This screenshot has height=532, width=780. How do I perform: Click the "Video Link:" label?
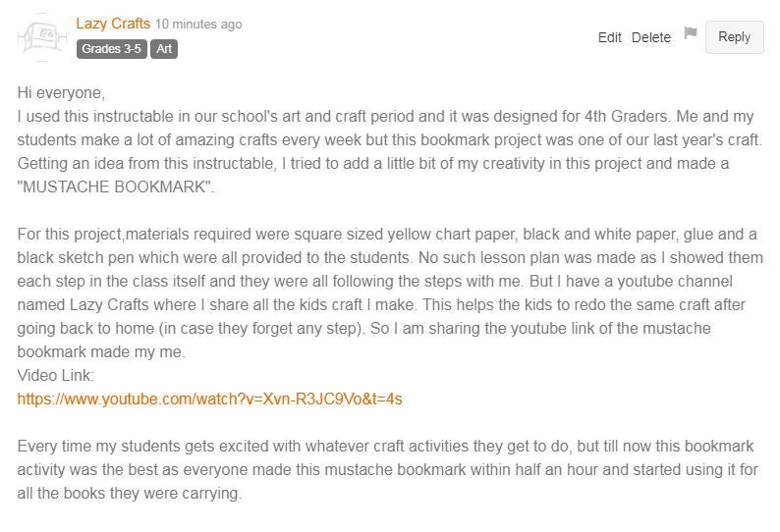56,375
